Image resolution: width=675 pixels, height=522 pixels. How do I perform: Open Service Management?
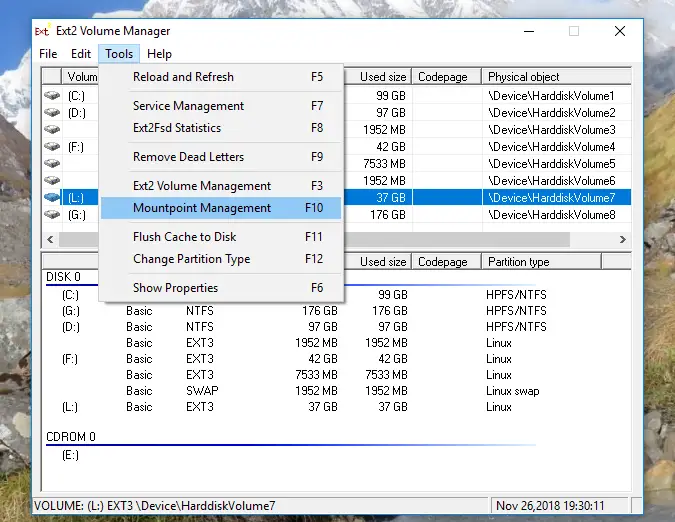(221, 106)
